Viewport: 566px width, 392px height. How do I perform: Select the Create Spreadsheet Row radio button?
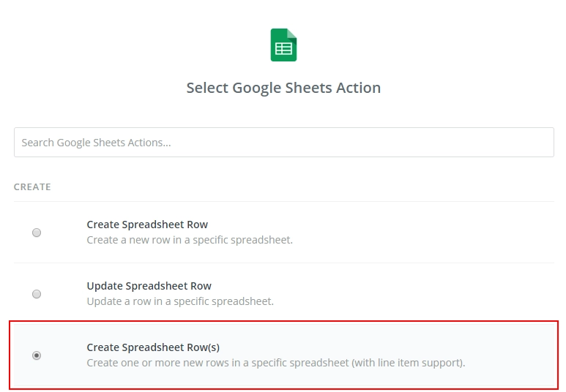click(x=37, y=233)
